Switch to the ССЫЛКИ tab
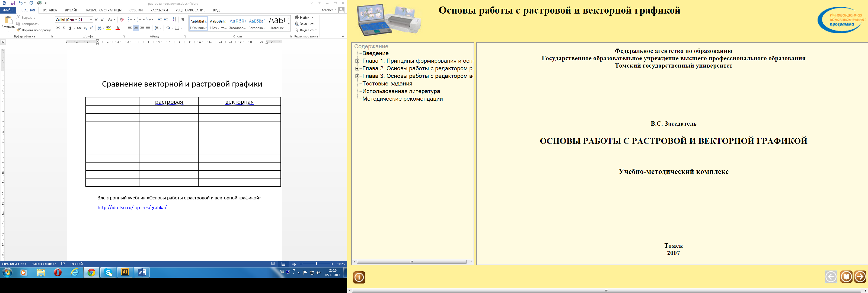 136,10
